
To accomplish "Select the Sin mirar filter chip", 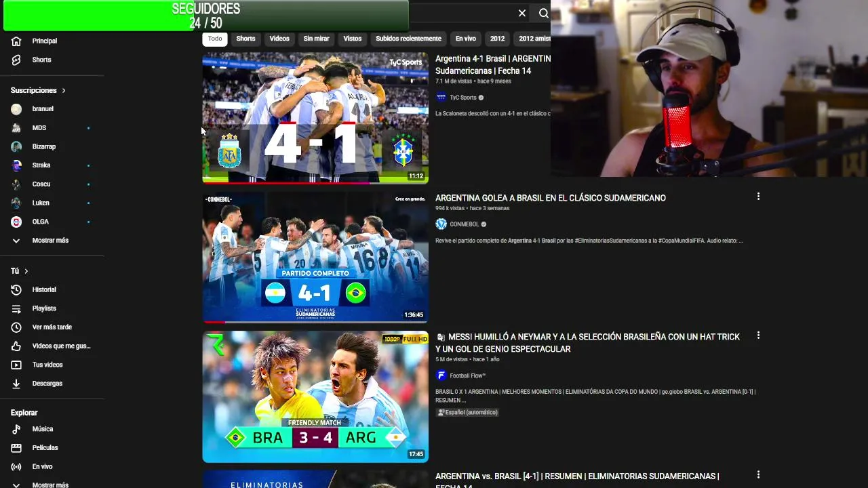I will [316, 39].
